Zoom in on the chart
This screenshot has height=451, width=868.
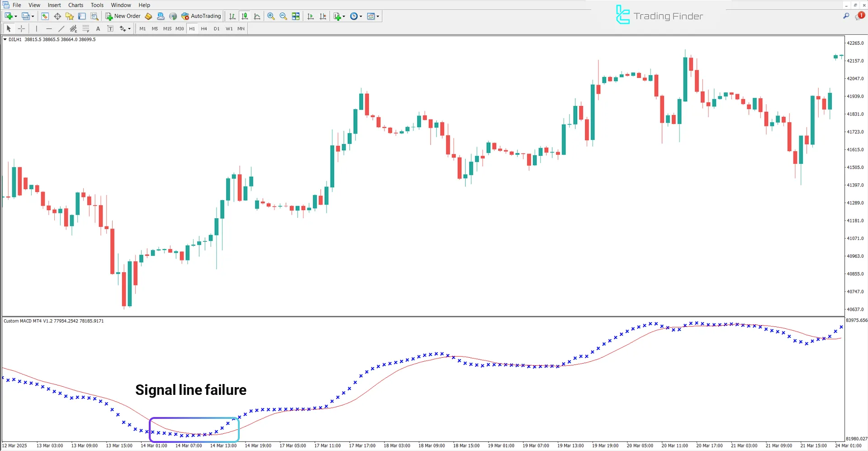pyautogui.click(x=271, y=16)
